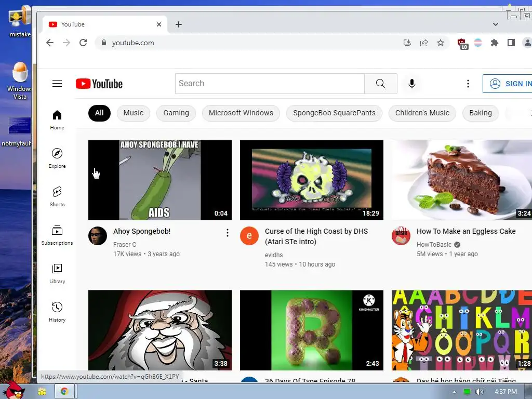The height and width of the screenshot is (399, 532).
Task: Open the Ahoy Spongebob! video thumbnail
Action: coord(160,180)
